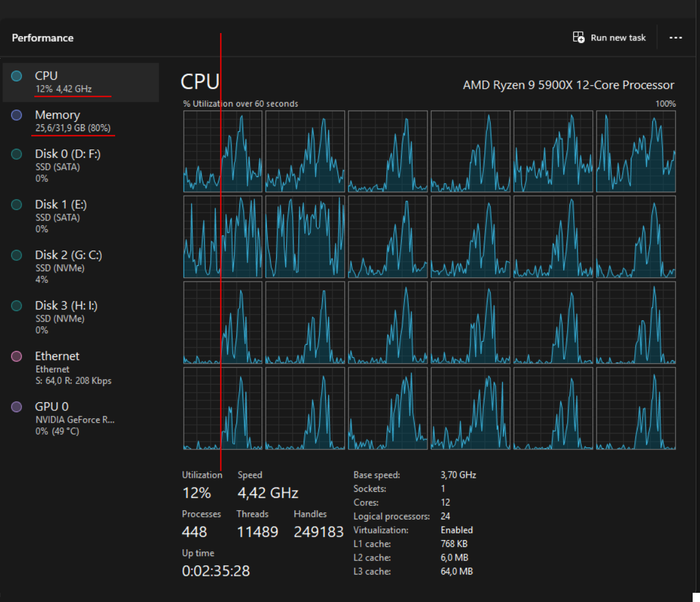Click the Up time value 0:02:35:28
This screenshot has width=700, height=602.
coord(216,571)
